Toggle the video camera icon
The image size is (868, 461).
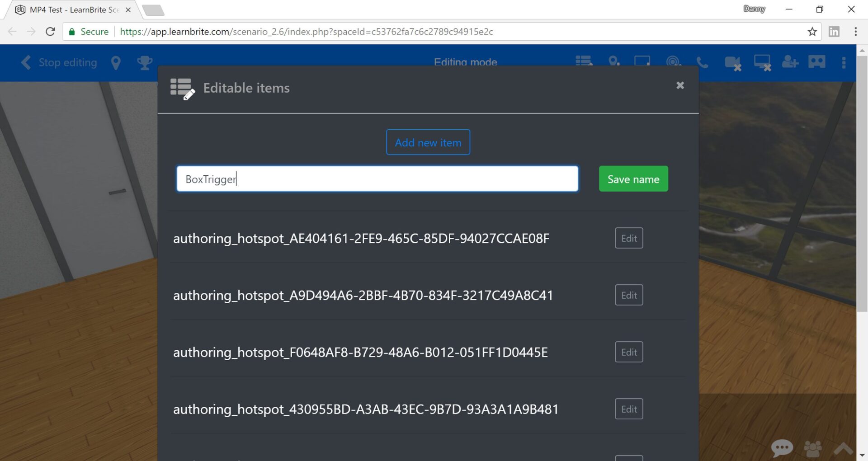point(732,63)
